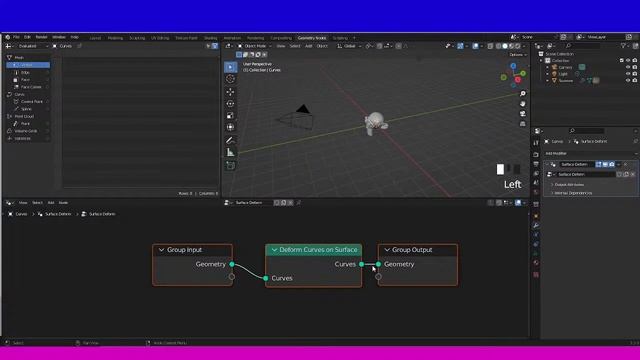Open the Output properties tab icon
640x360 pixels.
tap(536, 164)
